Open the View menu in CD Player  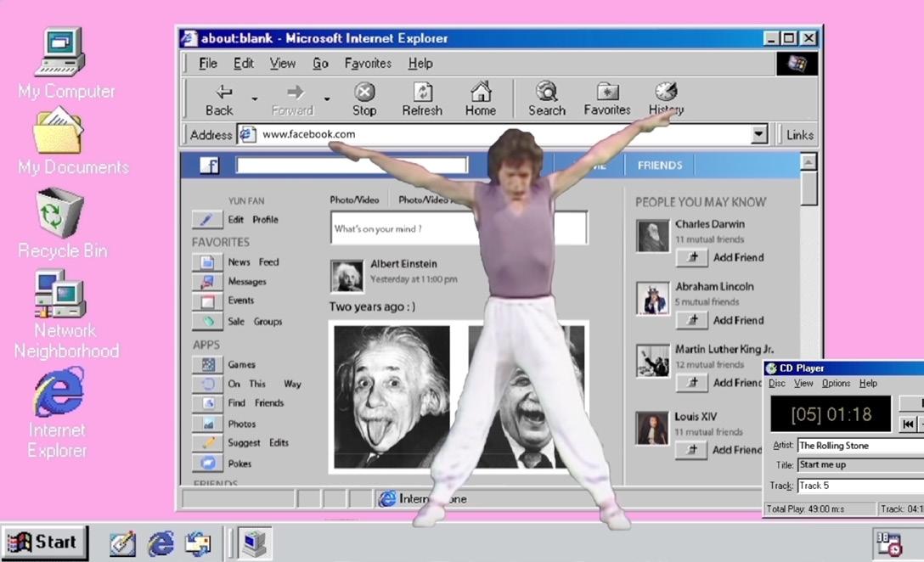click(x=803, y=384)
